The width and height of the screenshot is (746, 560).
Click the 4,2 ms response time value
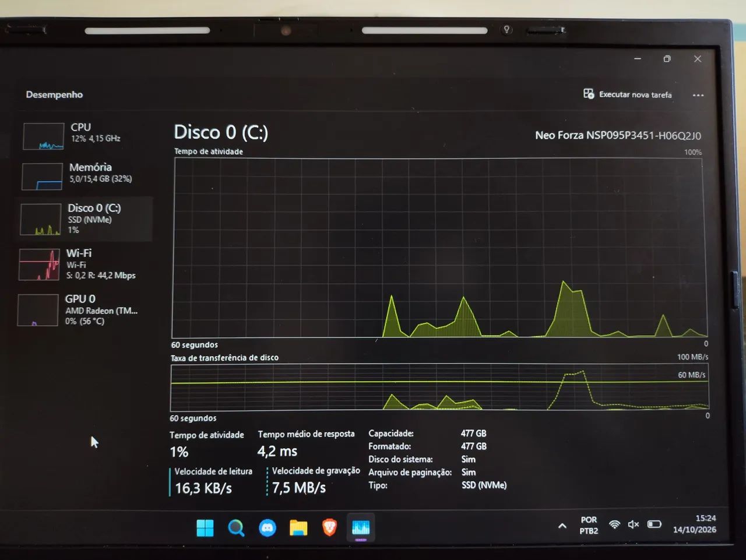click(277, 451)
